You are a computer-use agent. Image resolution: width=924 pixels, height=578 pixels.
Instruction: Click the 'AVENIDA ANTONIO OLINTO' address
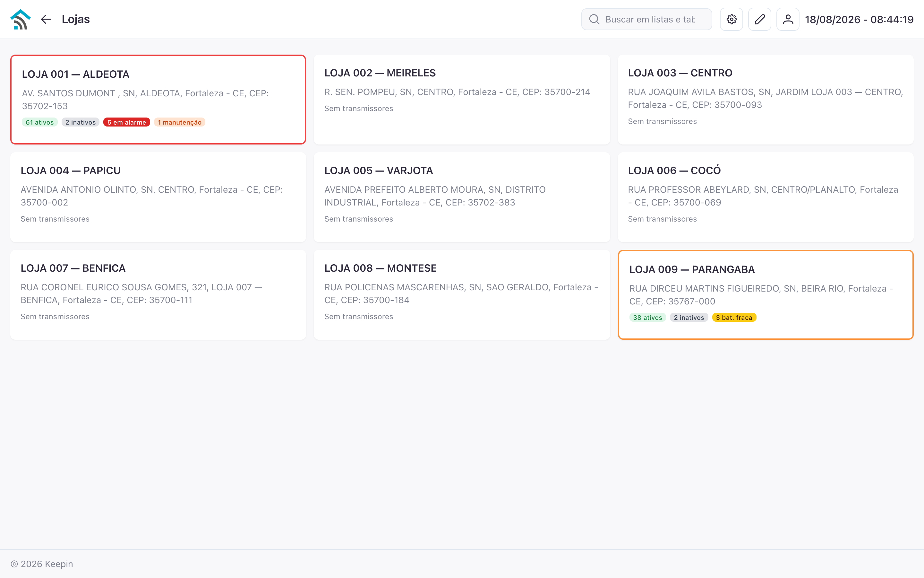click(151, 196)
